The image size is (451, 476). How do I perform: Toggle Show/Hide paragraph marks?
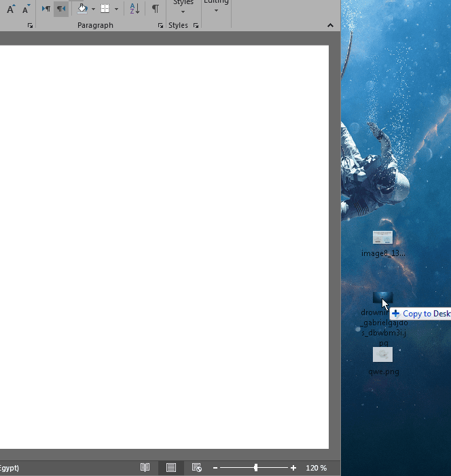tap(156, 9)
